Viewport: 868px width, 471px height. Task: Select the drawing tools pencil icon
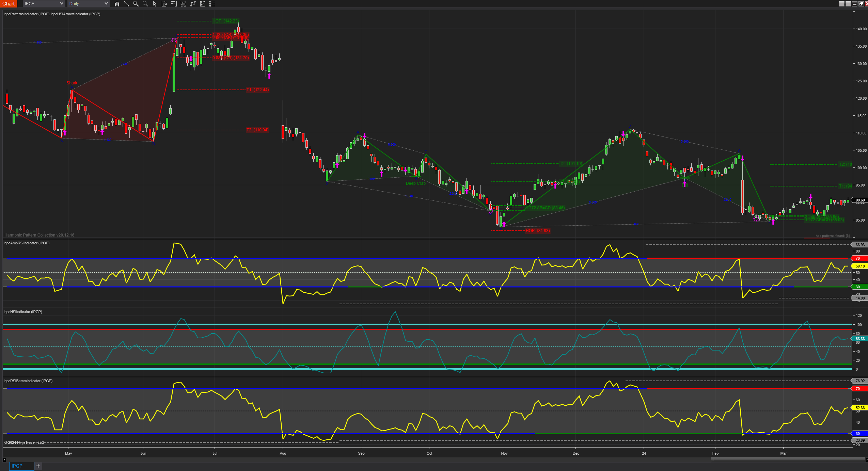(126, 4)
